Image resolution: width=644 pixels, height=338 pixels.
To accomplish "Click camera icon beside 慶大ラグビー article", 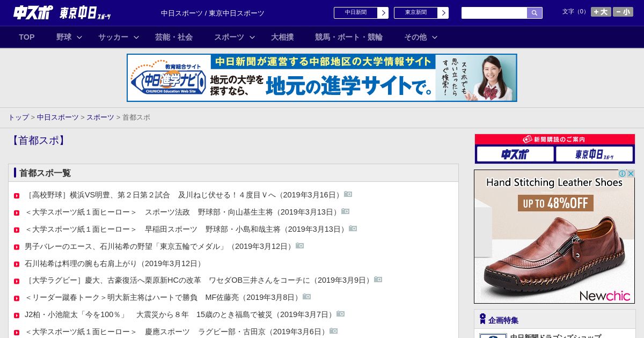I will (x=378, y=280).
